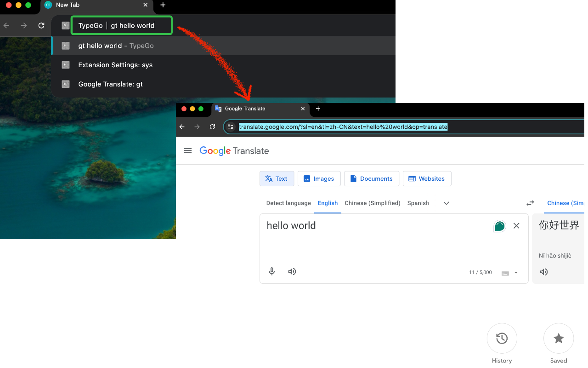This screenshot has height=368, width=588.
Task: Play the translated text audio
Action: [x=544, y=272]
